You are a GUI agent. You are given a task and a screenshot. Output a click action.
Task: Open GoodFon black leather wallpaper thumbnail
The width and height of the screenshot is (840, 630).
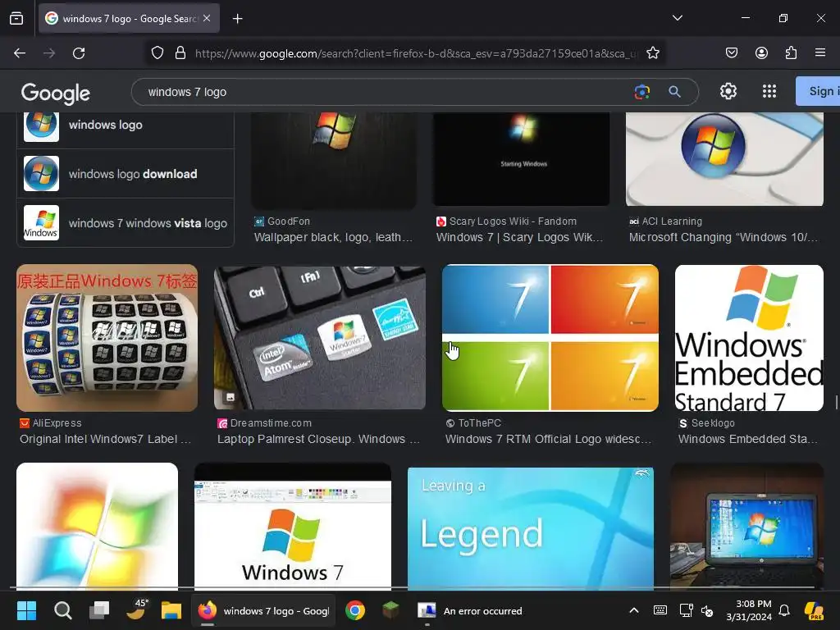[x=334, y=160]
